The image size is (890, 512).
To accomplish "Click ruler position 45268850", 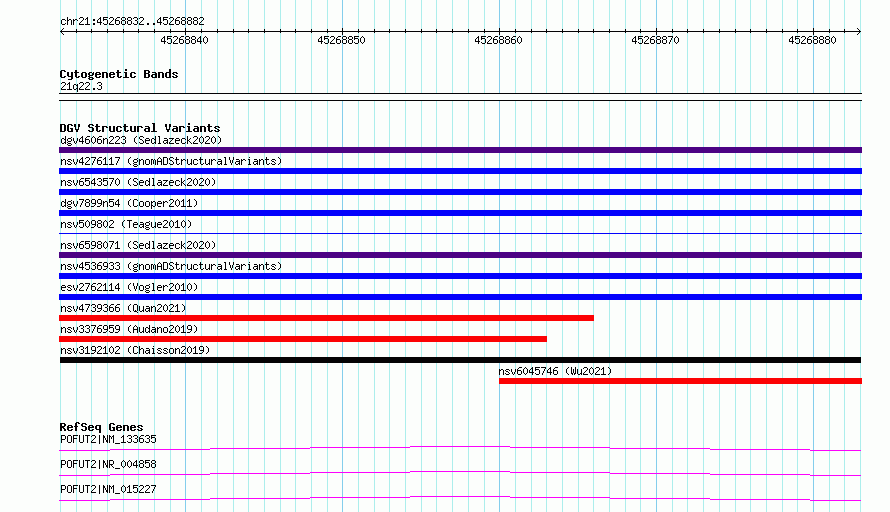I will (x=341, y=40).
